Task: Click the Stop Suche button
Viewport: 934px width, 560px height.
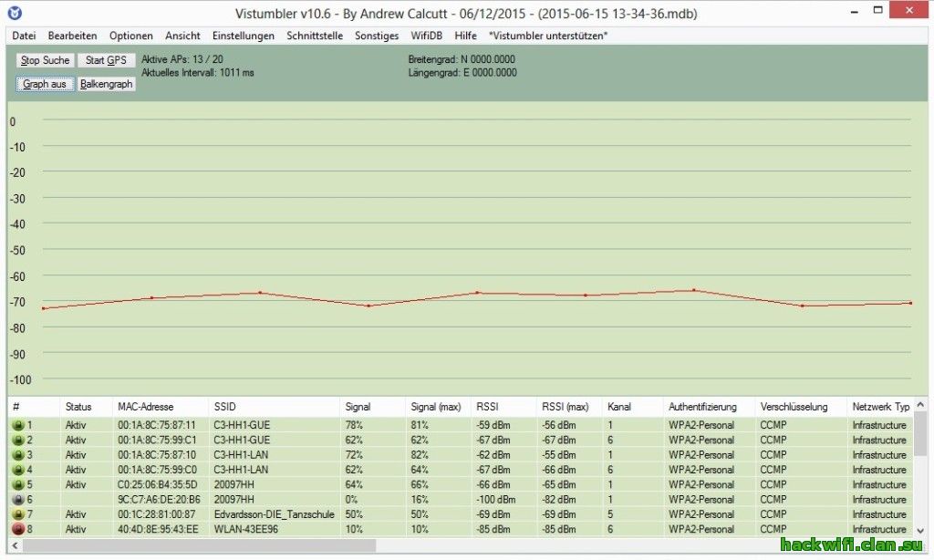Action: [46, 60]
